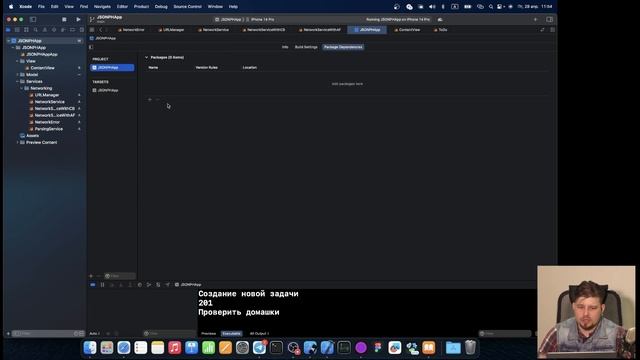Click the Run (play) button in toolbar
Viewport: 640px width, 360px height.
(x=78, y=19)
